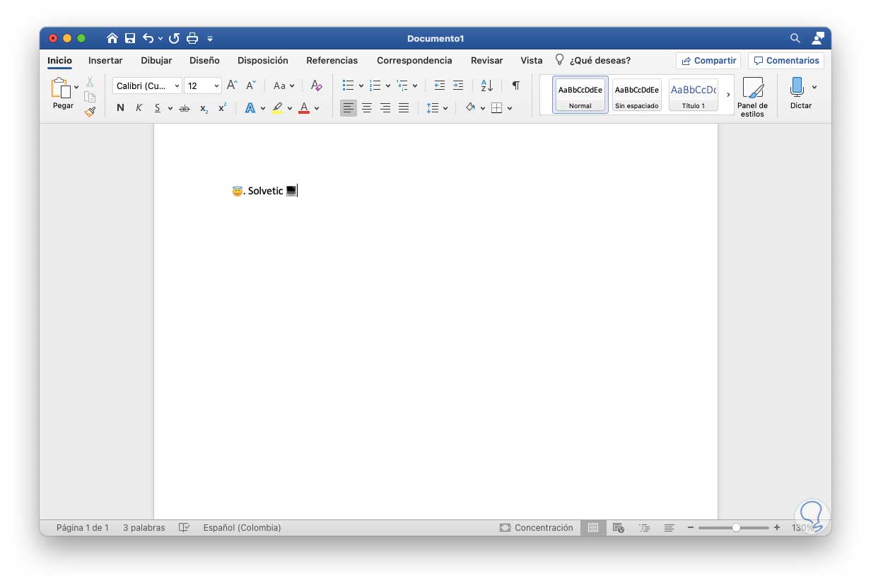Go to the Diseño tab
The image size is (871, 588).
click(204, 61)
